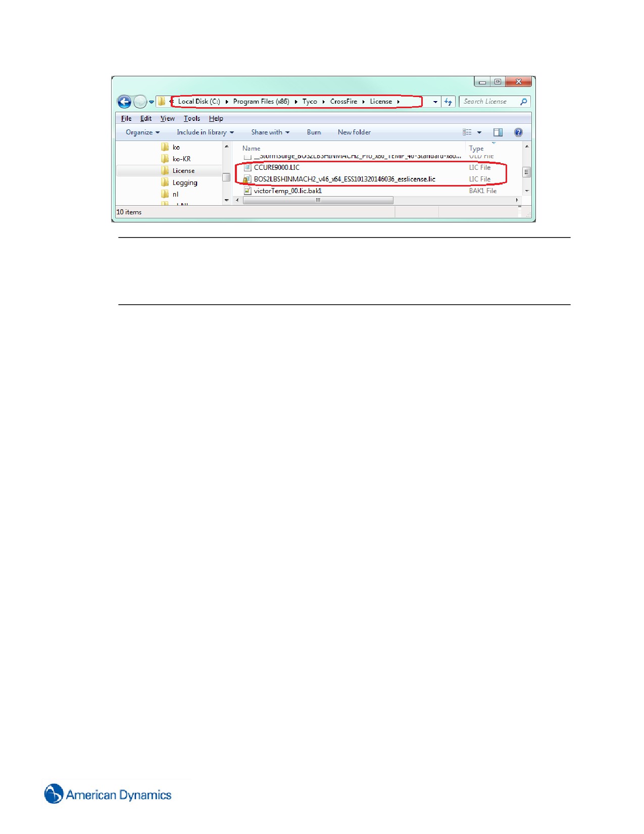Screen dimensions: 644x834
Task: Click the magnifier search icon
Action: [x=524, y=102]
